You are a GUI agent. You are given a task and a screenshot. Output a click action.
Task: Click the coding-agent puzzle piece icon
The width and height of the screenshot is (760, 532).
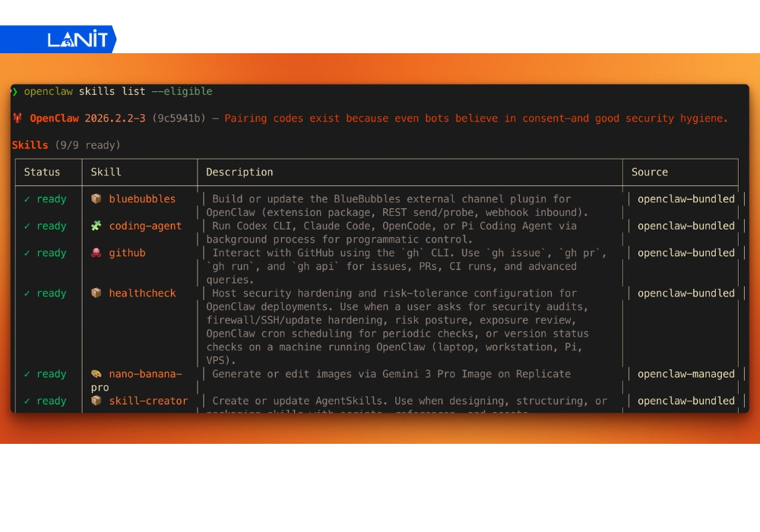coord(97,226)
